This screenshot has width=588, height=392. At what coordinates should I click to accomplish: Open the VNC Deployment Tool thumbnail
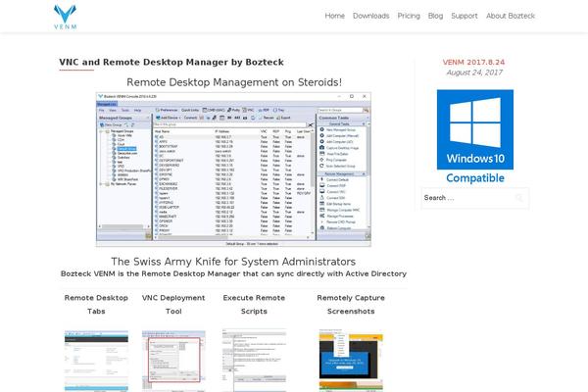click(173, 361)
